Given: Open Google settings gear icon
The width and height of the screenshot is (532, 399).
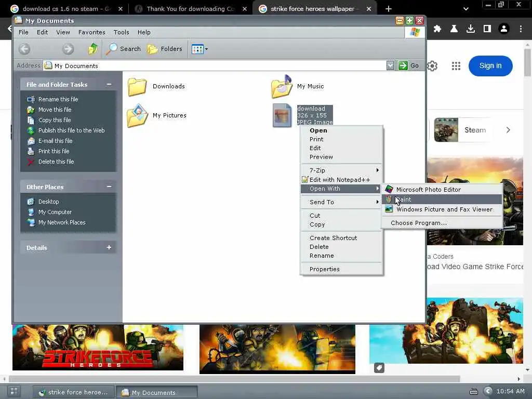Looking at the screenshot, I should [432, 66].
